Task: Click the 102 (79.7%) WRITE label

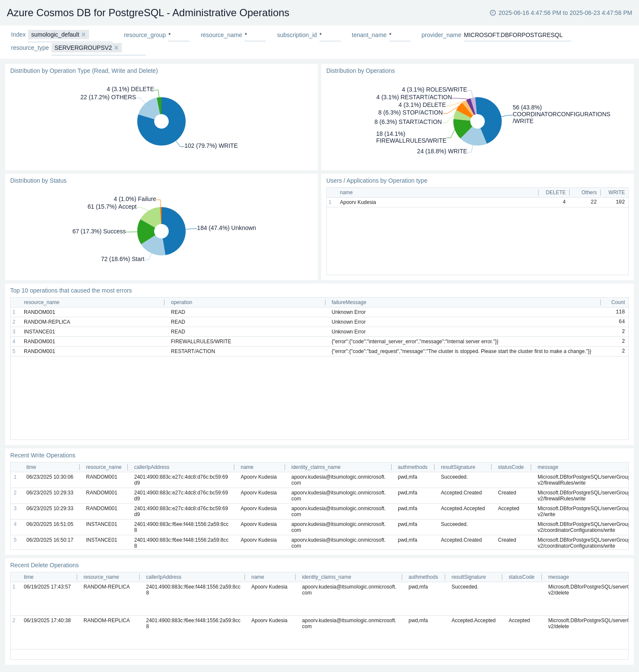Action: (211, 146)
